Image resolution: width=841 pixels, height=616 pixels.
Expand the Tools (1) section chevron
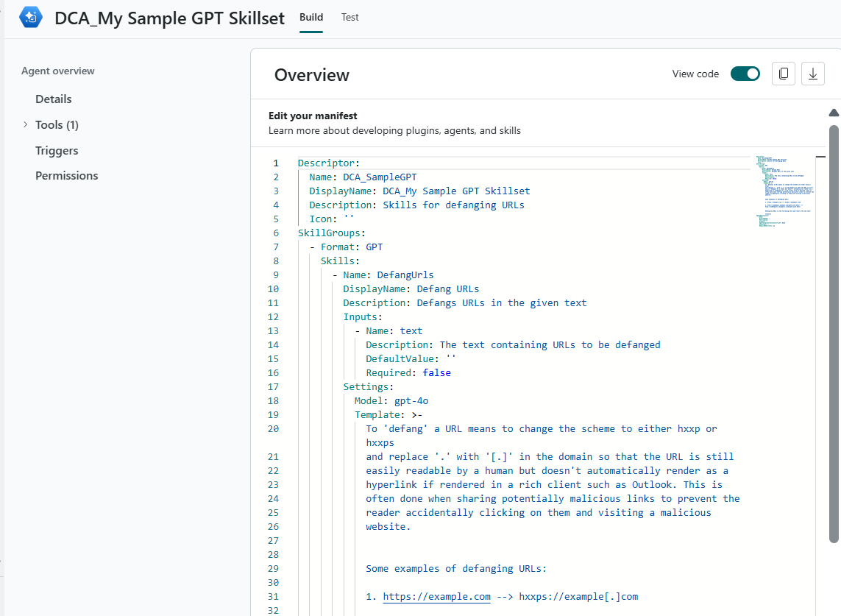26,125
